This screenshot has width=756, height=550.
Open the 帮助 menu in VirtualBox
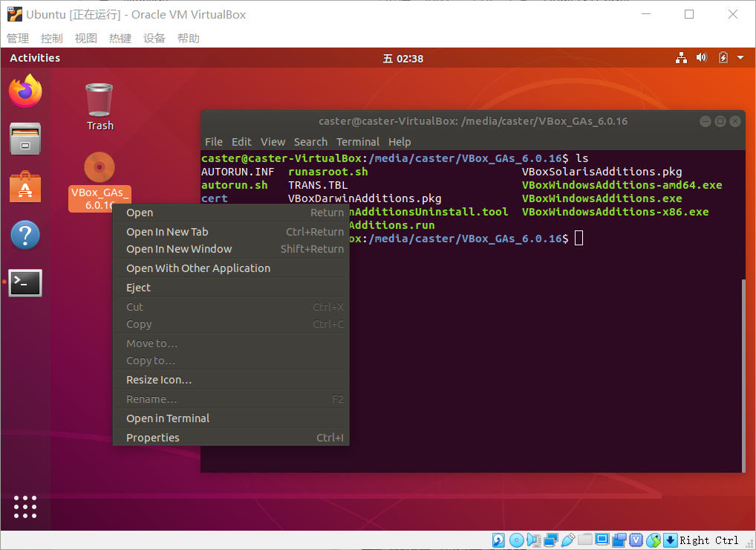point(189,38)
